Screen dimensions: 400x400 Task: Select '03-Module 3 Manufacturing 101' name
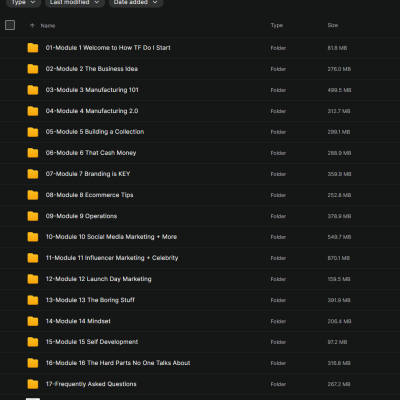point(92,90)
